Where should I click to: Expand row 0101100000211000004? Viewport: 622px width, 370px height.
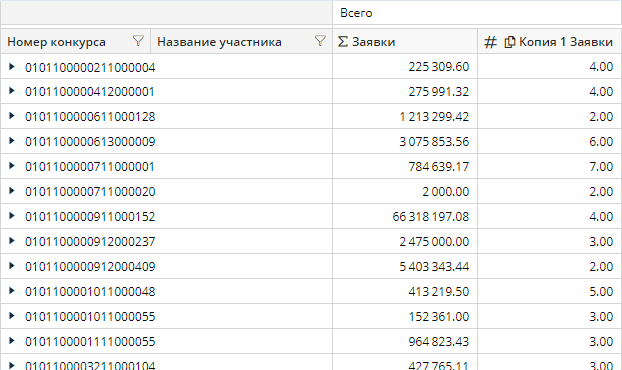(x=12, y=67)
